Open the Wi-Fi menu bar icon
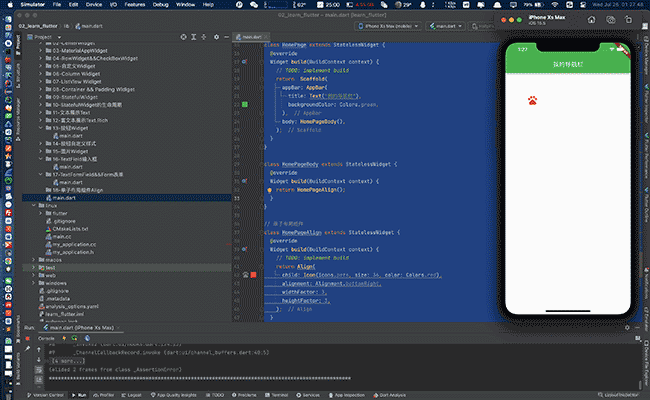This screenshot has height=400, width=650. 555,5
